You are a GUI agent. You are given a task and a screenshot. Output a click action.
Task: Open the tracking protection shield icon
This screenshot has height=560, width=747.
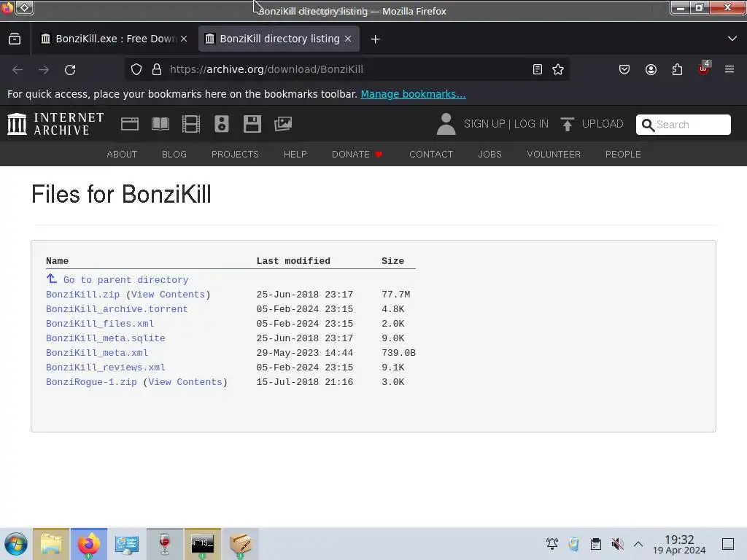(x=136, y=69)
